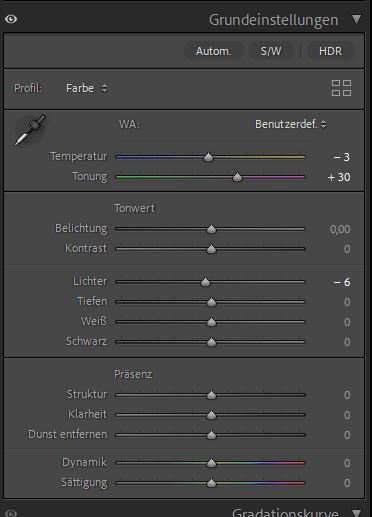Open the profile browser grid icon
372x517 pixels.
[x=341, y=88]
